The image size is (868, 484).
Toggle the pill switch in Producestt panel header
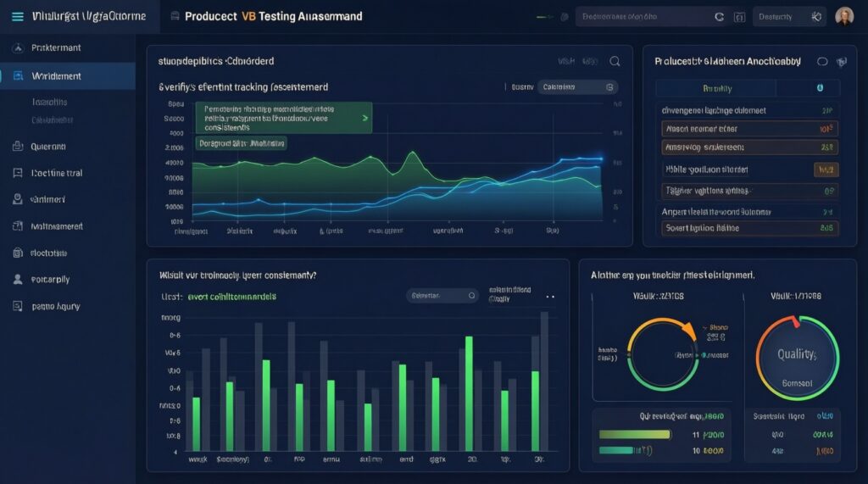coord(821,61)
